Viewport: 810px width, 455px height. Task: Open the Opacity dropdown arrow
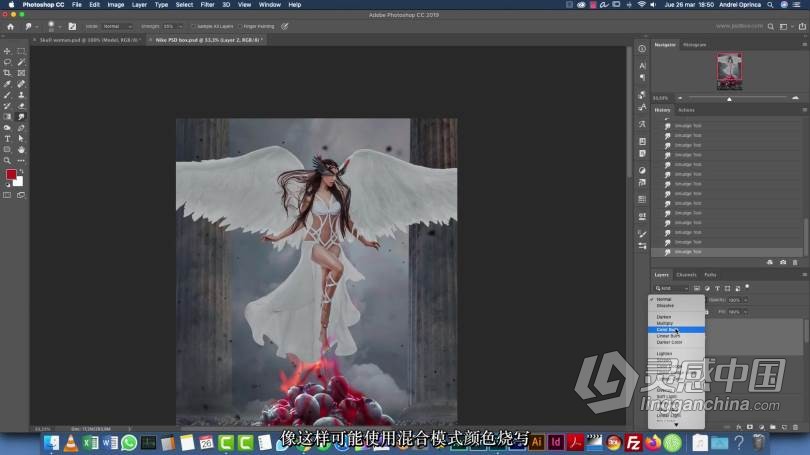pos(745,300)
